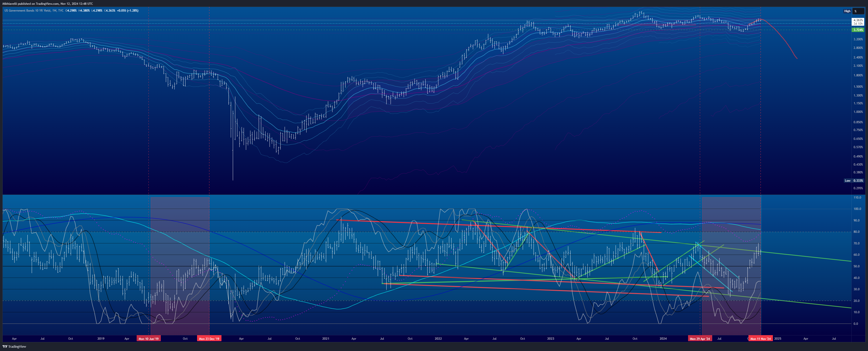The width and height of the screenshot is (868, 351).
Task: Select the Mon 10 Jun '19 date marker
Action: click(148, 338)
